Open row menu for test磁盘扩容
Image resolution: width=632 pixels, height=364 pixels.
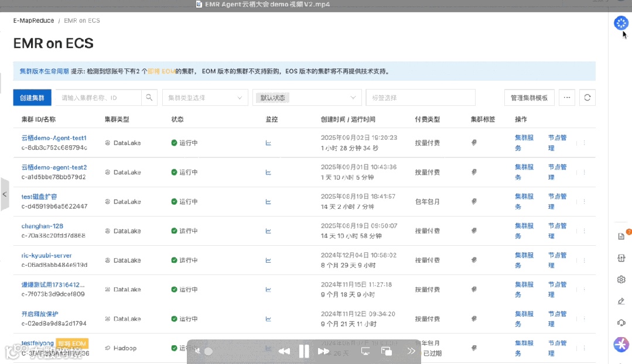pyautogui.click(x=584, y=201)
